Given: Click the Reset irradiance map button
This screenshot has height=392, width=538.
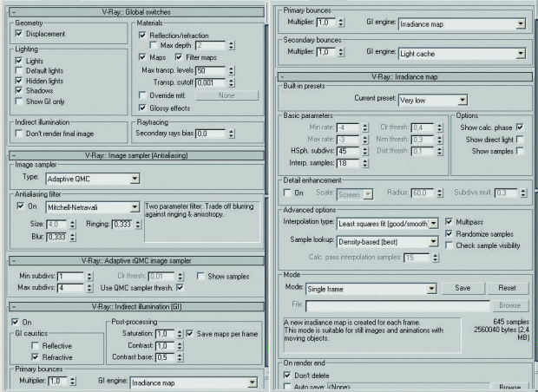Looking at the screenshot, I should click(507, 288).
